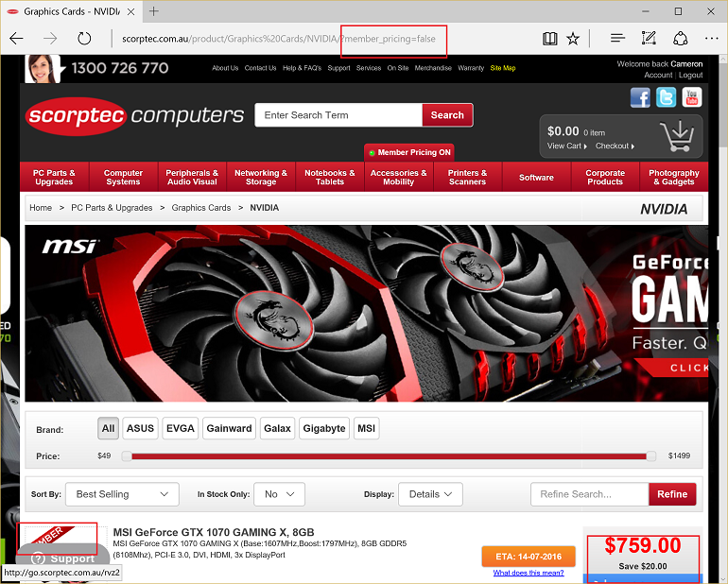The height and width of the screenshot is (584, 728).
Task: Click the Enter Search Term field
Action: (338, 115)
